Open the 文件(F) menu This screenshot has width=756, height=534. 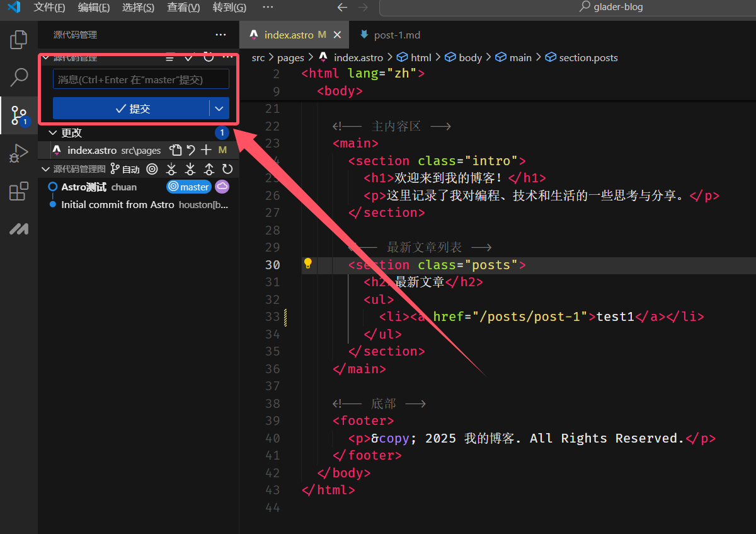(49, 8)
